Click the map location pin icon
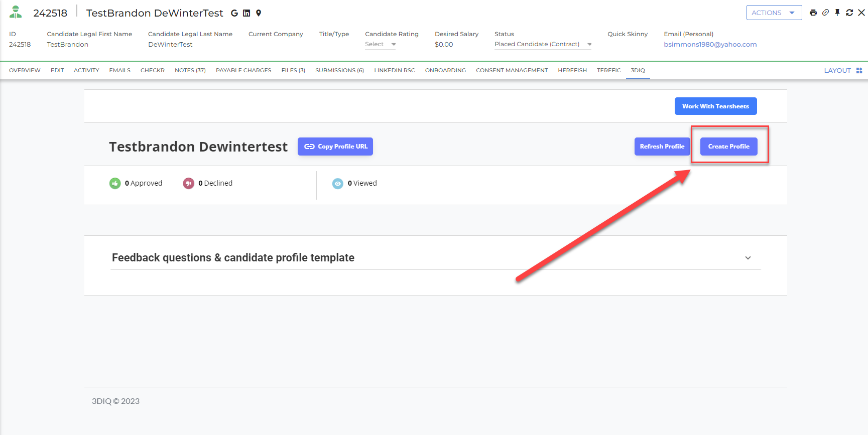This screenshot has width=868, height=435. click(x=259, y=13)
